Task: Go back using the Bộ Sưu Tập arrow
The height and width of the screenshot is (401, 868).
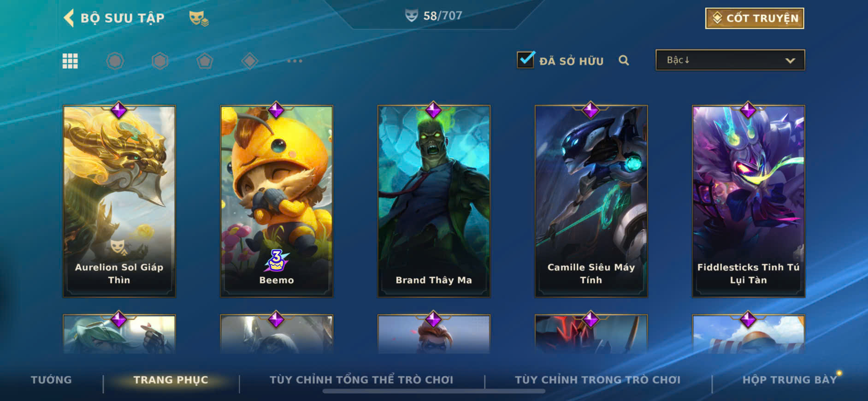Action: click(x=69, y=18)
